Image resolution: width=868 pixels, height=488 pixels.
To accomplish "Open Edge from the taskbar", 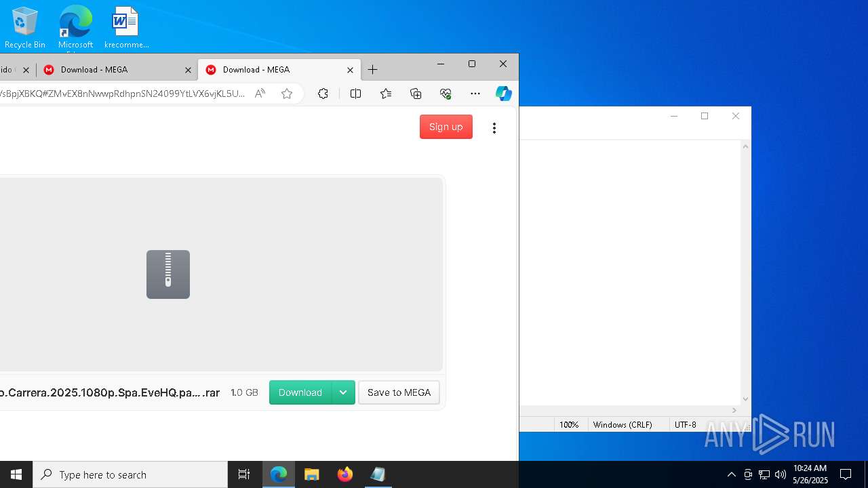I will (279, 474).
